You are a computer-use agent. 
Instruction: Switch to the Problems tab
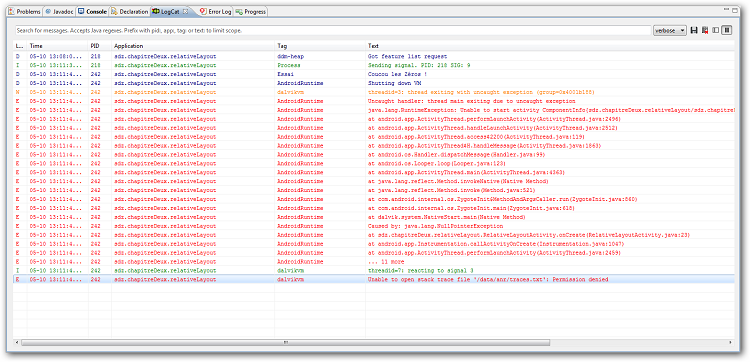tap(24, 11)
